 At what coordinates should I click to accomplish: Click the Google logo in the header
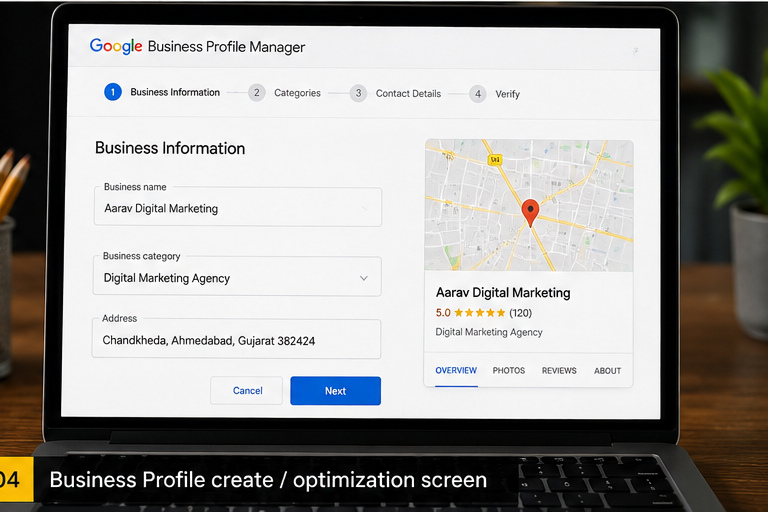pos(116,46)
